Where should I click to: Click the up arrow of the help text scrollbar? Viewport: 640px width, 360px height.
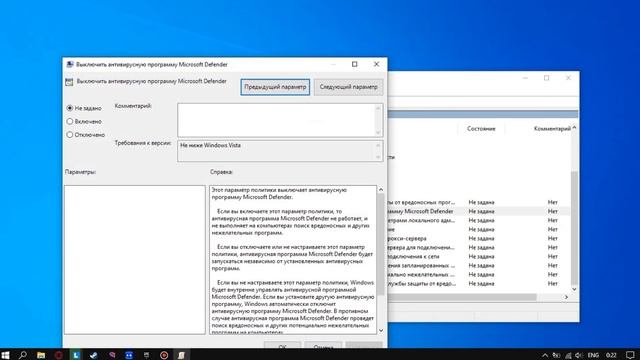click(381, 189)
